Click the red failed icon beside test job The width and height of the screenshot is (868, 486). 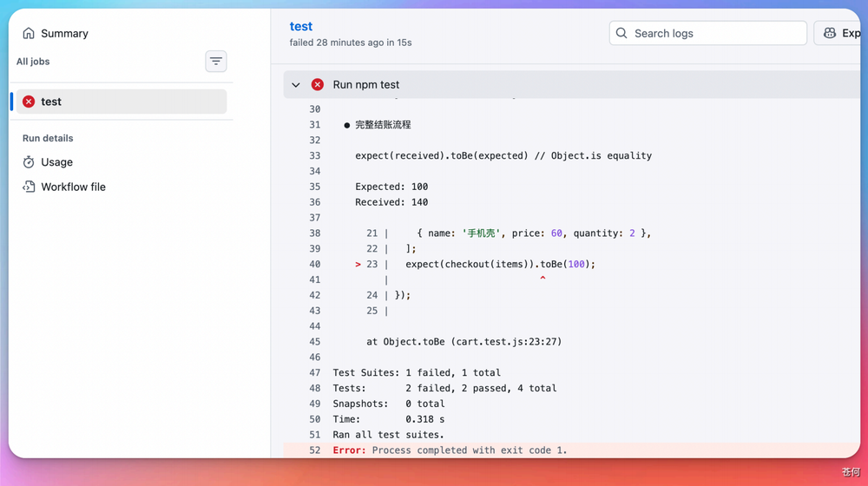coord(29,102)
